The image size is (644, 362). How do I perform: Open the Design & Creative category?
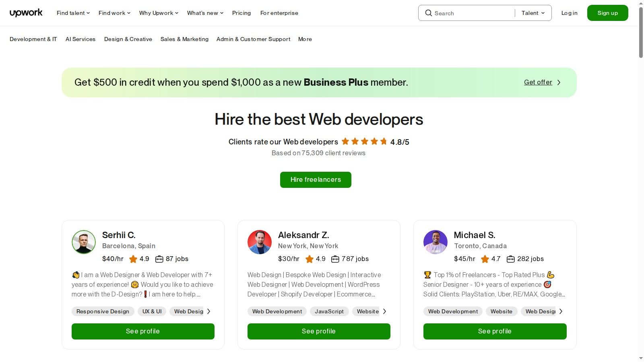[x=128, y=39]
